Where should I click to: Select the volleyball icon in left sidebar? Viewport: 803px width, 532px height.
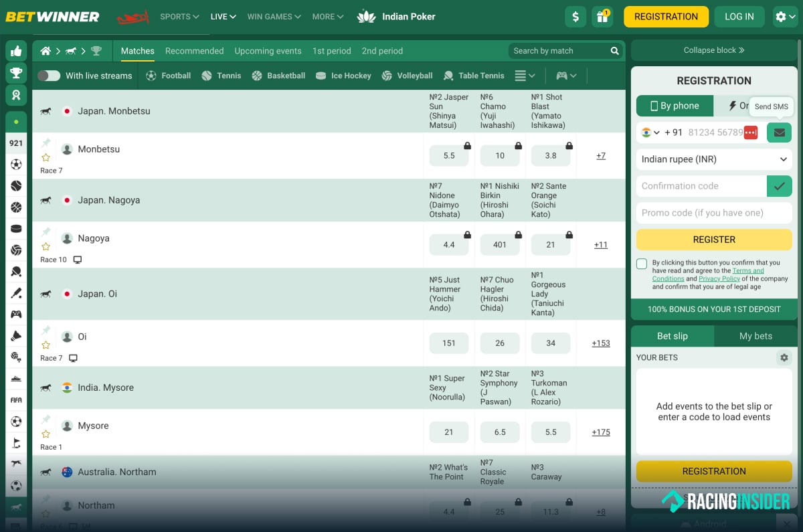tap(16, 250)
